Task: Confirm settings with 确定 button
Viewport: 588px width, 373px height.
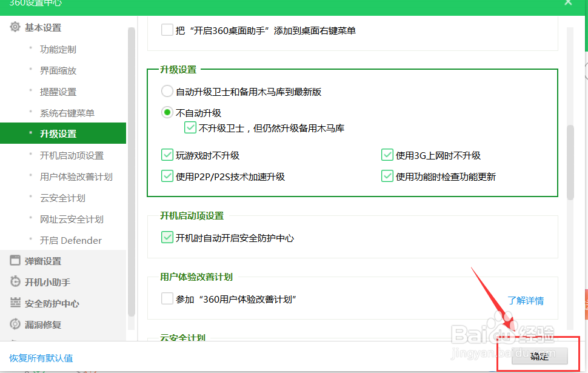Action: pyautogui.click(x=540, y=356)
